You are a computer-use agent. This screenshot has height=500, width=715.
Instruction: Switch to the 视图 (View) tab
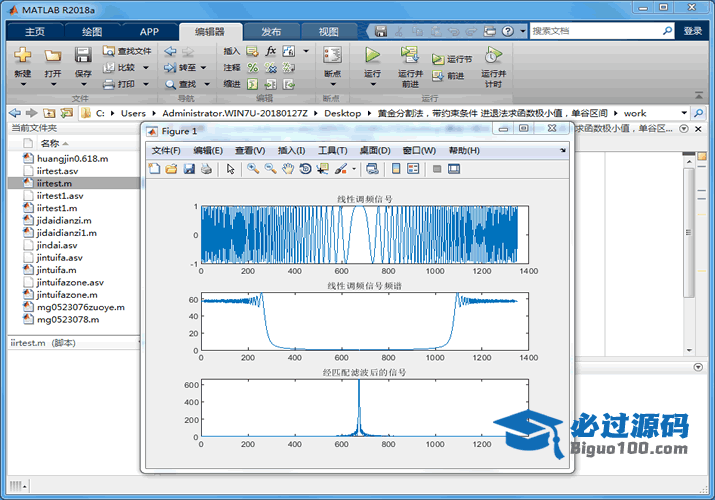(328, 31)
